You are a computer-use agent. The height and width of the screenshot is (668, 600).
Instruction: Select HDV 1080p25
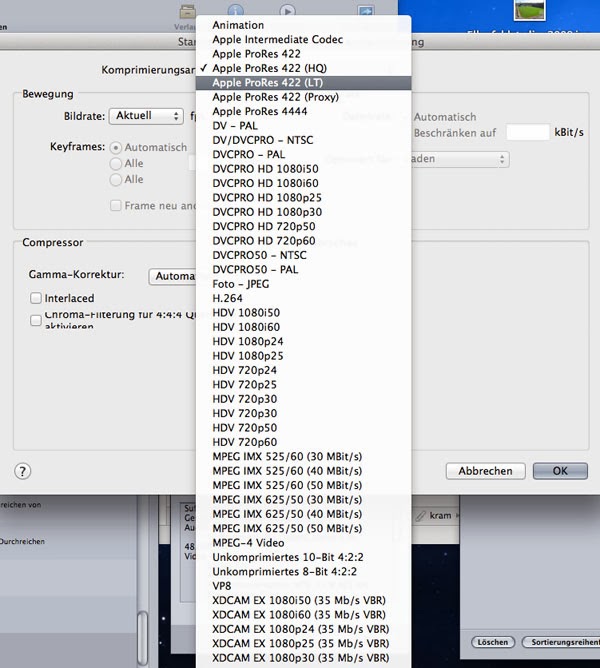click(x=303, y=356)
